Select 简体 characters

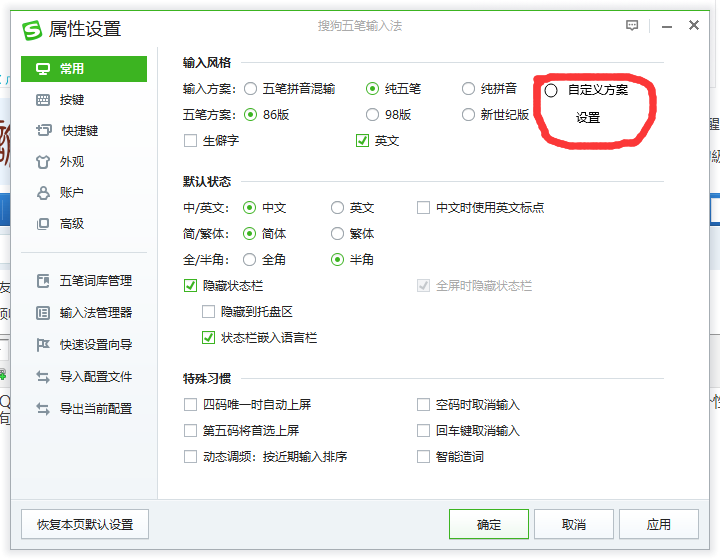pos(249,234)
